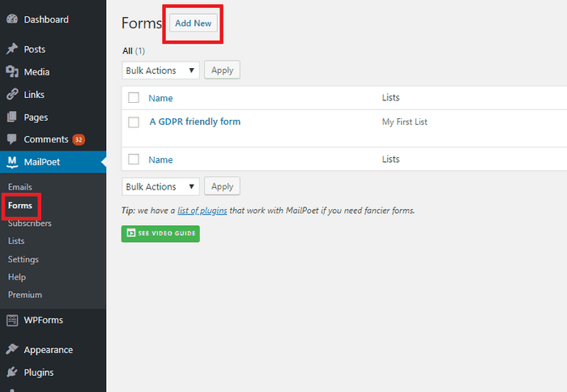Image resolution: width=567 pixels, height=392 pixels.
Task: Tick the select-all checkbox in table header
Action: click(134, 98)
